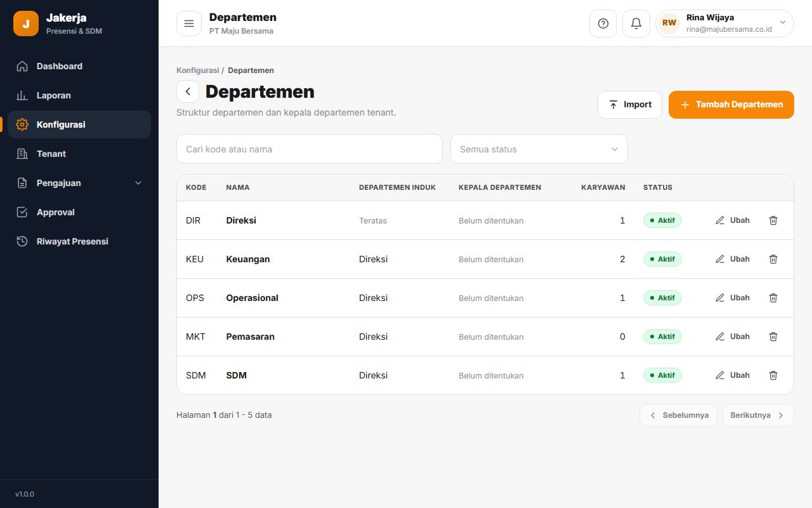
Task: Delete the Keuangan department row
Action: pos(773,259)
